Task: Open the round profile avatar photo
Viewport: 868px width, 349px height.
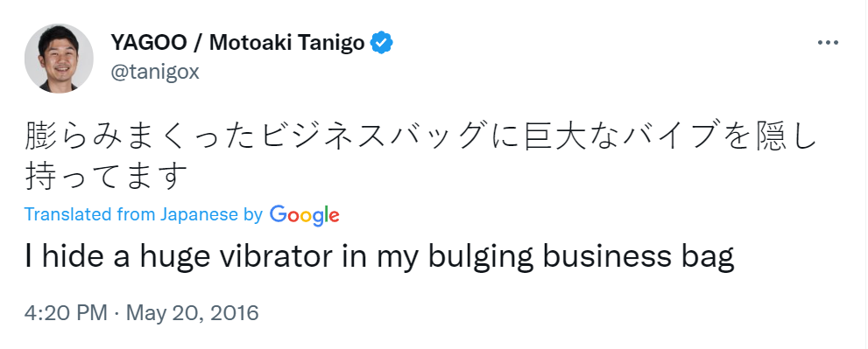Action: pyautogui.click(x=59, y=58)
